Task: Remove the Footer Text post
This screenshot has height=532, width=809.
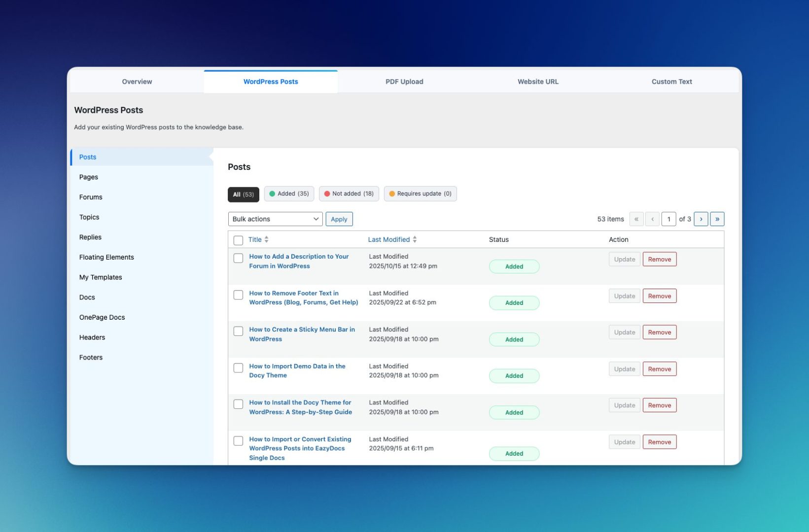Action: tap(659, 296)
